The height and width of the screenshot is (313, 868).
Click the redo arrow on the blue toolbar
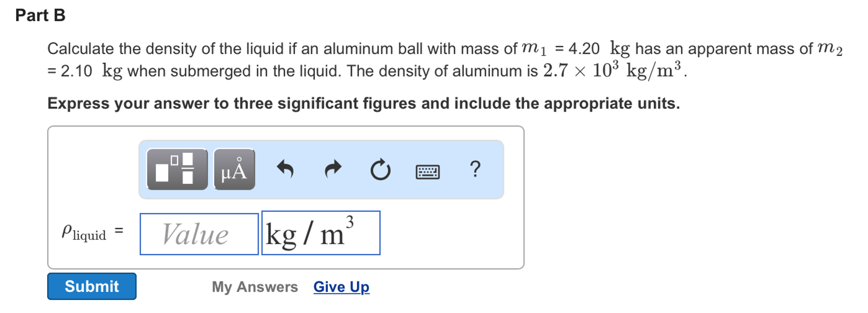(333, 169)
